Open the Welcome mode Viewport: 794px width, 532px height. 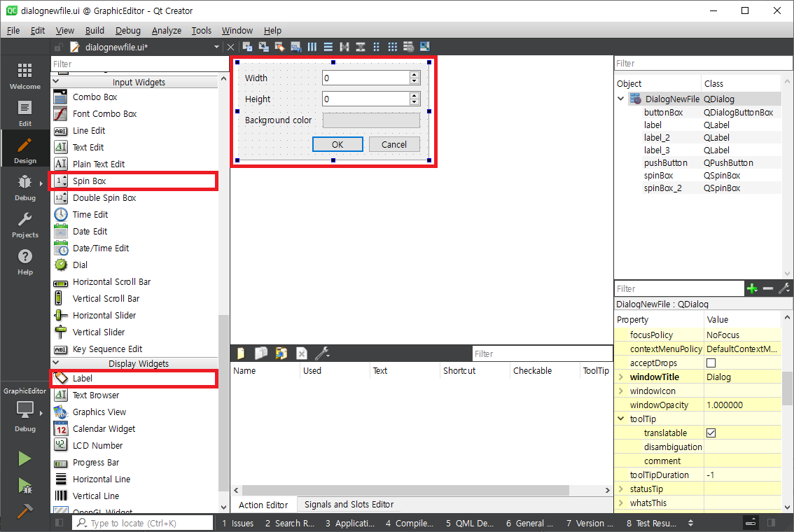tap(25, 76)
